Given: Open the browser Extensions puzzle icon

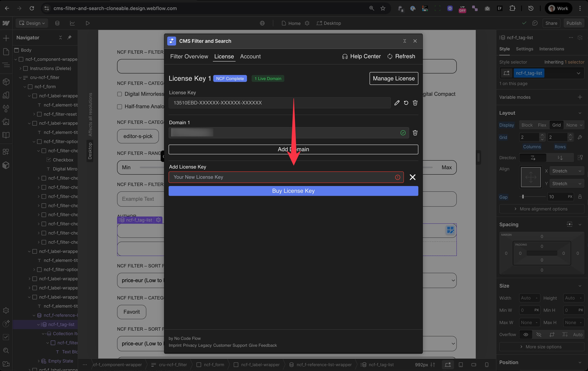Looking at the screenshot, I should (512, 8).
